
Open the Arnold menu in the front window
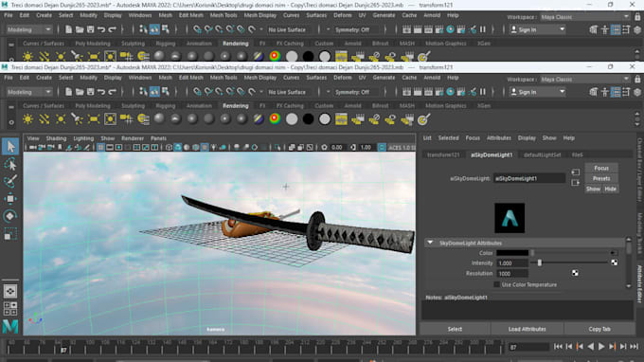pyautogui.click(x=432, y=78)
